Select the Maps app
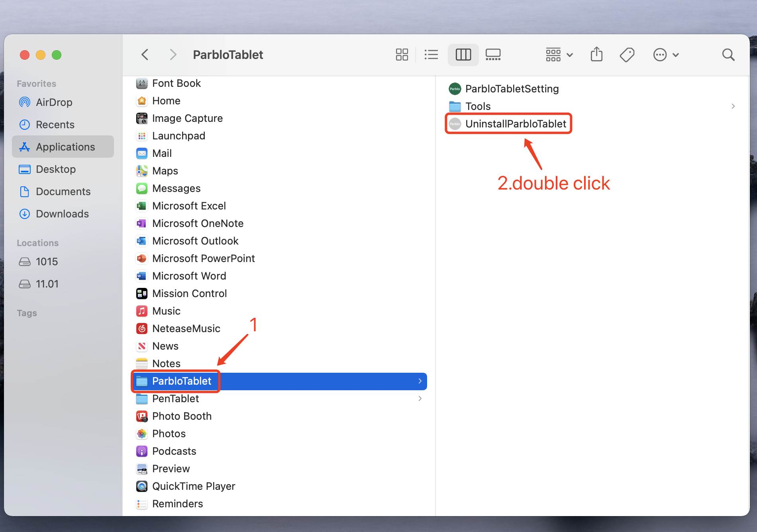Screen dimensions: 757x532 [279, 171]
